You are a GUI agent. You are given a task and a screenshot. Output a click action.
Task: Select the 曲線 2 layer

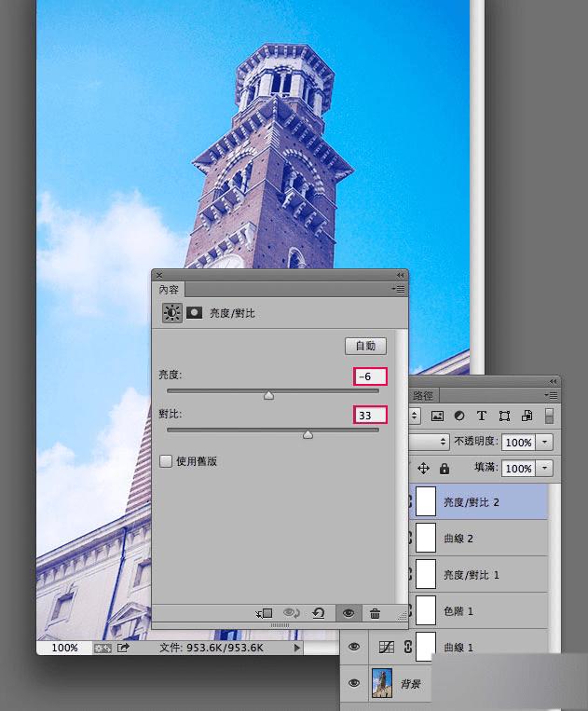click(x=478, y=539)
